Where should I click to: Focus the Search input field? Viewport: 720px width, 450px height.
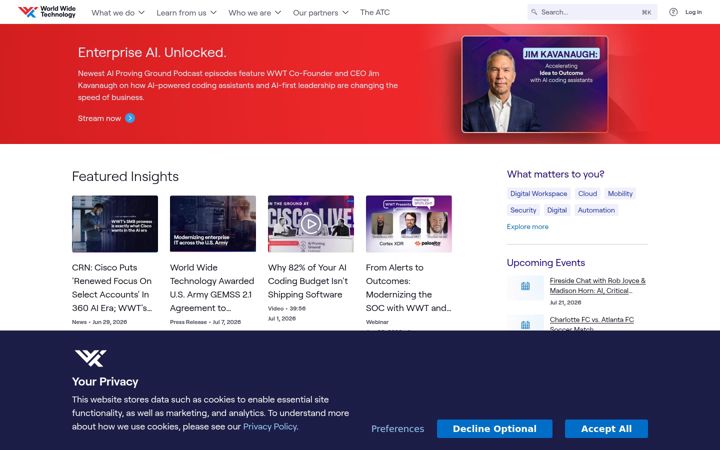[x=592, y=12]
